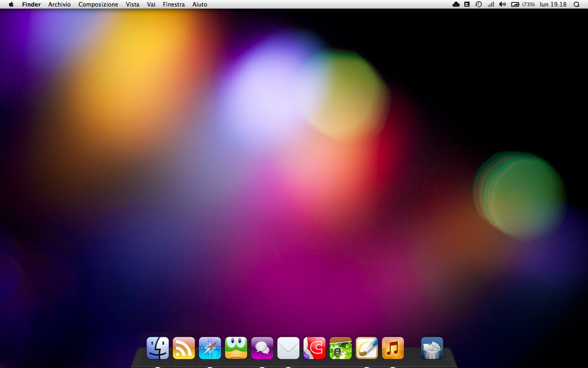Open Safari compass icon in dock
Screen dimensions: 588x368
pyautogui.click(x=210, y=348)
